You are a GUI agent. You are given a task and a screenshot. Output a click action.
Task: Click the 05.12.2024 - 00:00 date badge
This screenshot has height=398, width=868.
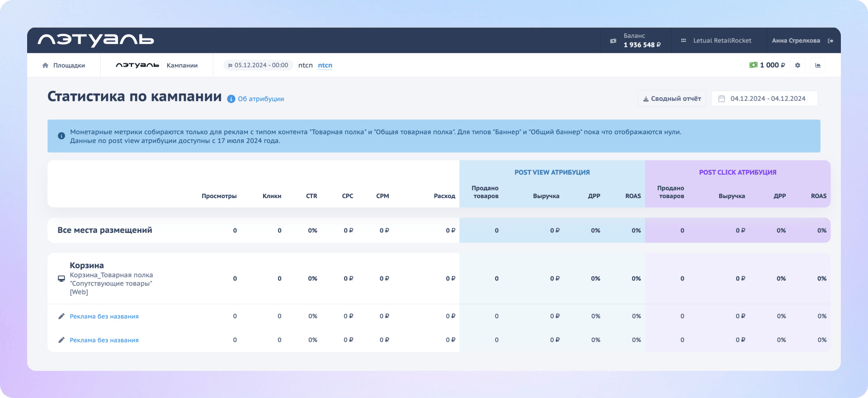[x=258, y=65]
